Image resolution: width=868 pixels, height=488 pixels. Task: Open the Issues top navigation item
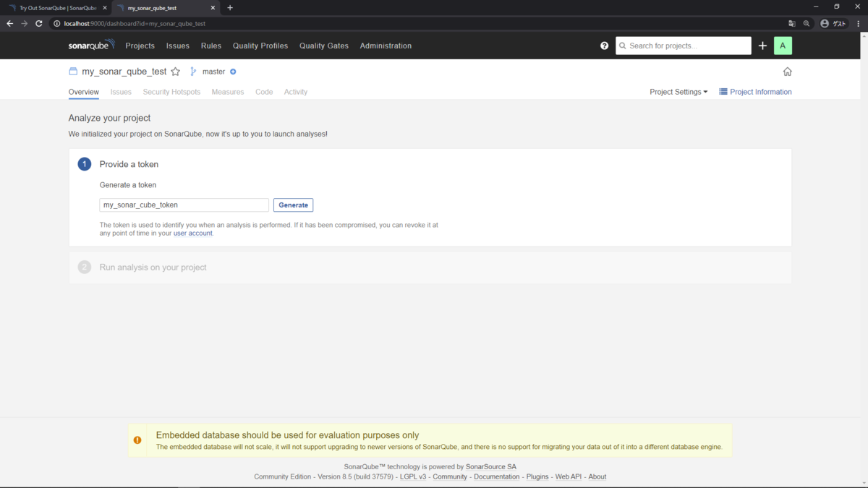(177, 46)
